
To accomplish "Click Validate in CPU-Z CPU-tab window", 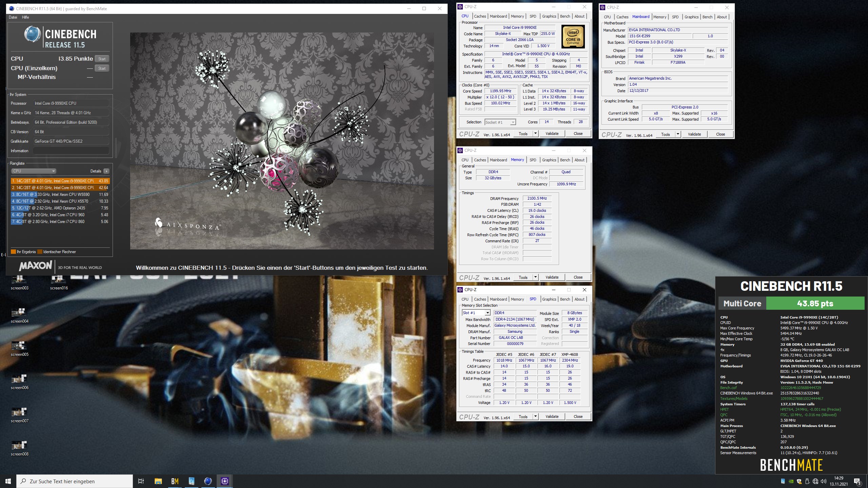I will tap(552, 134).
